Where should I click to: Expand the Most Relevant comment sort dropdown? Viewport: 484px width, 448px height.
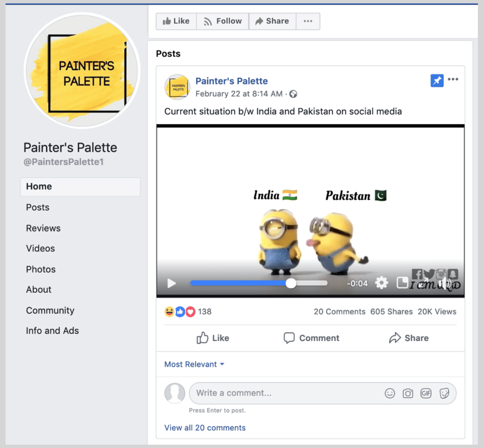[x=194, y=364]
